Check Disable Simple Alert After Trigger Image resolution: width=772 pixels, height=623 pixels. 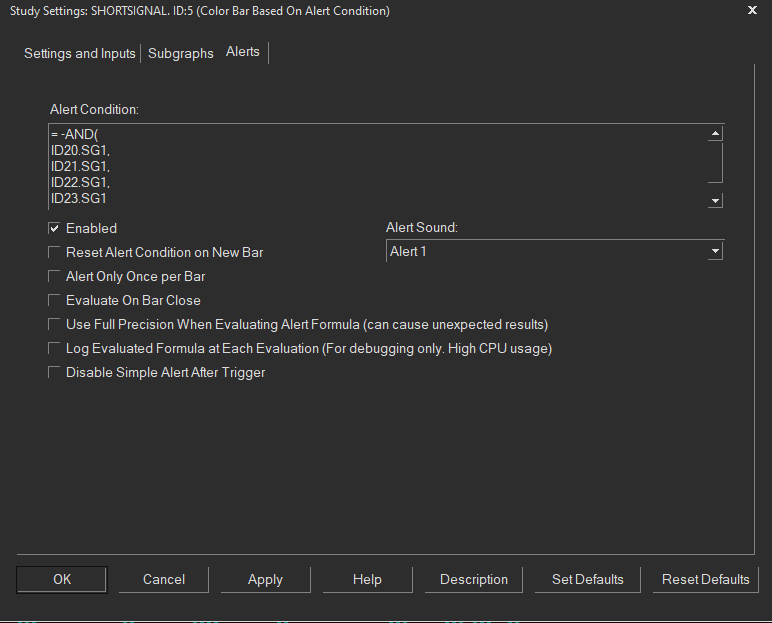click(55, 372)
